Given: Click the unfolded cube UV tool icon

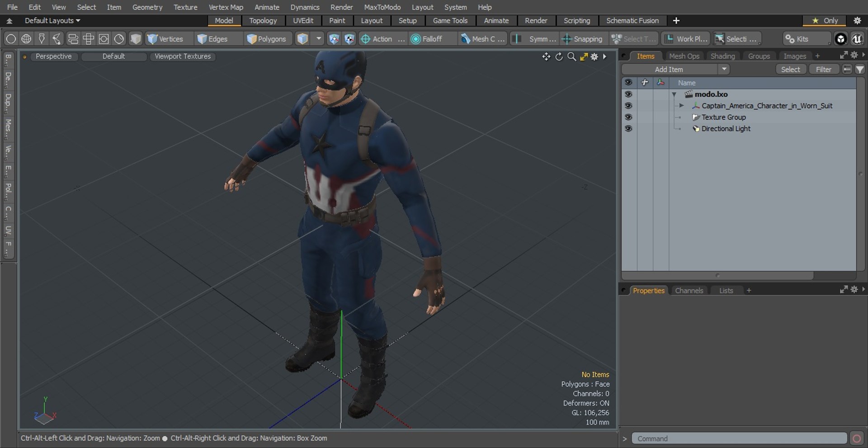Looking at the screenshot, I should pos(88,39).
